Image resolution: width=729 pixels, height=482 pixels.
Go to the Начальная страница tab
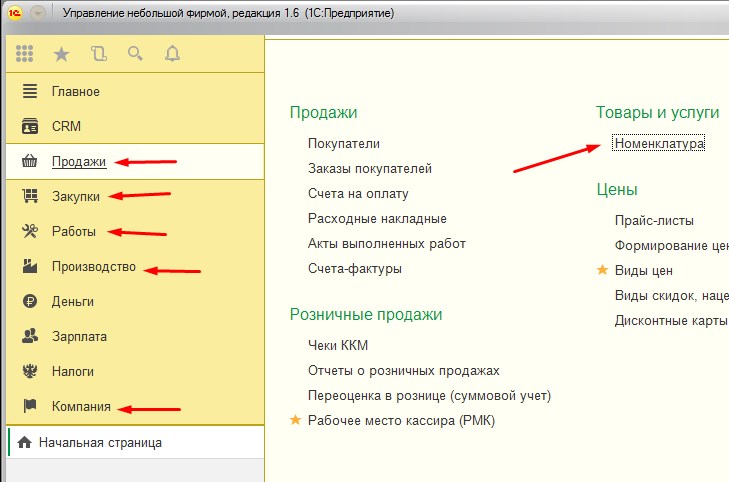click(100, 442)
